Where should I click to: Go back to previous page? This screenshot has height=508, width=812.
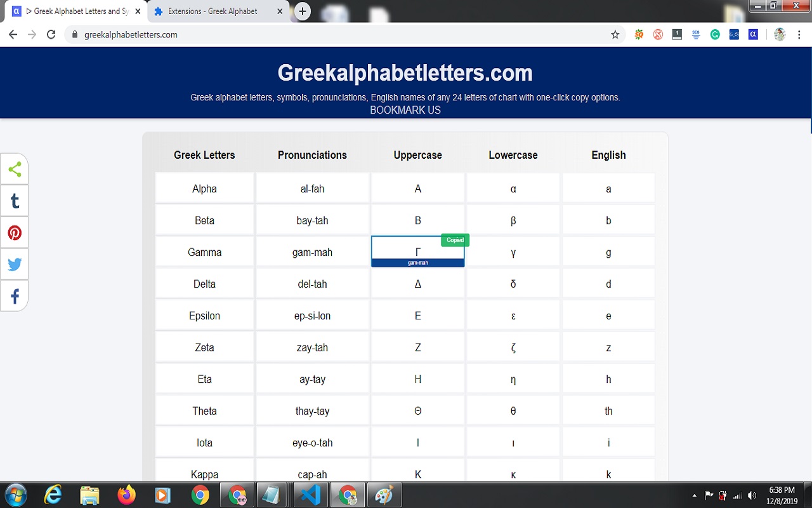coord(13,35)
